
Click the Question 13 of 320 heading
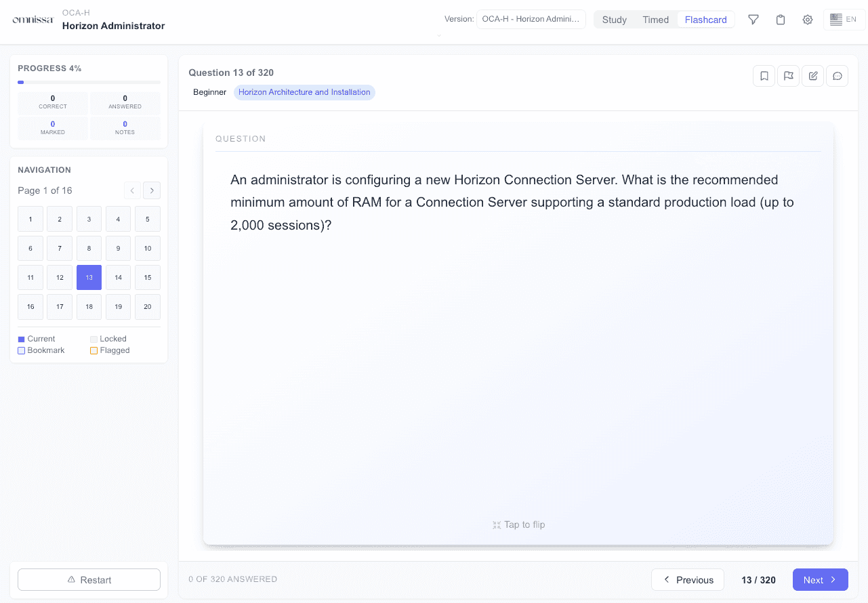tap(231, 72)
